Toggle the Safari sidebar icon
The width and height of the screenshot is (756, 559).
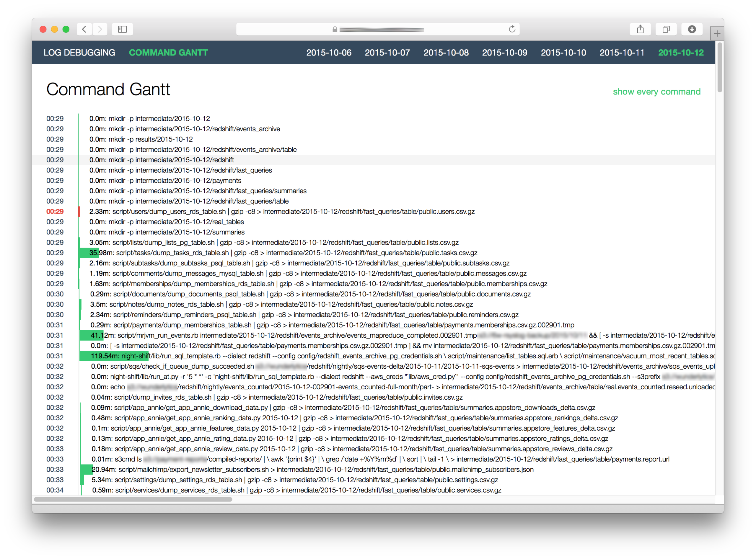[122, 30]
